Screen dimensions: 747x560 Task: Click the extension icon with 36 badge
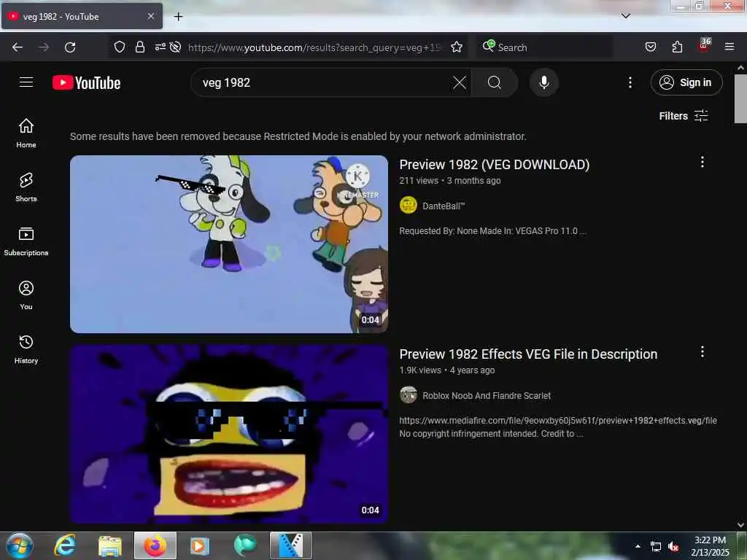704,46
